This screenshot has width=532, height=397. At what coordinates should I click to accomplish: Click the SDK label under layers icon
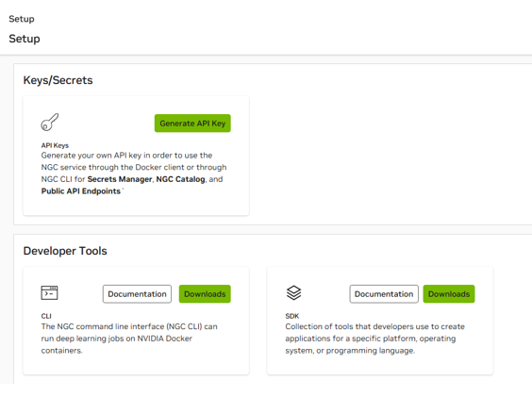pyautogui.click(x=292, y=316)
